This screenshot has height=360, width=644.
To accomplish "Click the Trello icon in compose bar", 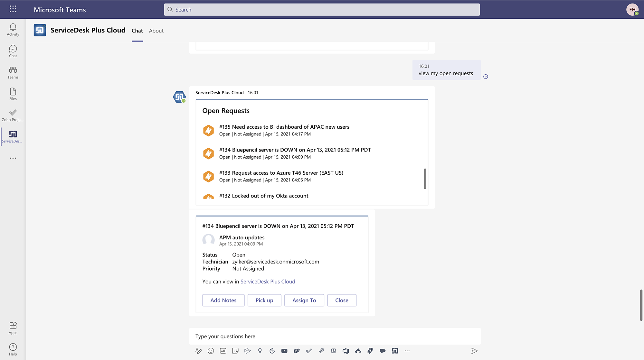I will (x=334, y=351).
